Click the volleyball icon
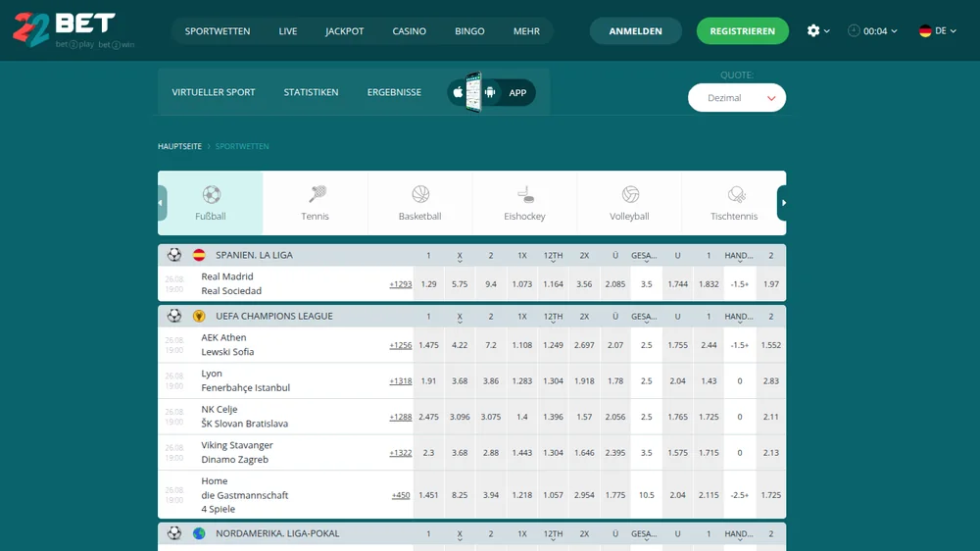 [630, 194]
